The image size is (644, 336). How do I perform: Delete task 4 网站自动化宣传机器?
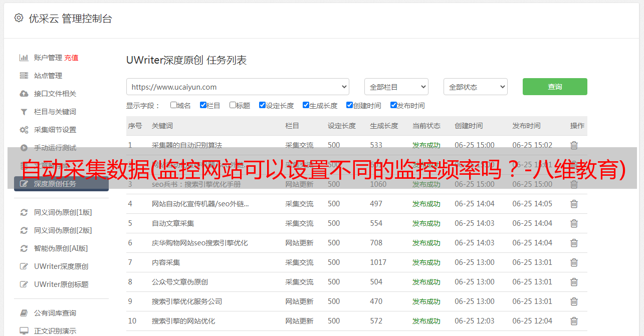574,204
